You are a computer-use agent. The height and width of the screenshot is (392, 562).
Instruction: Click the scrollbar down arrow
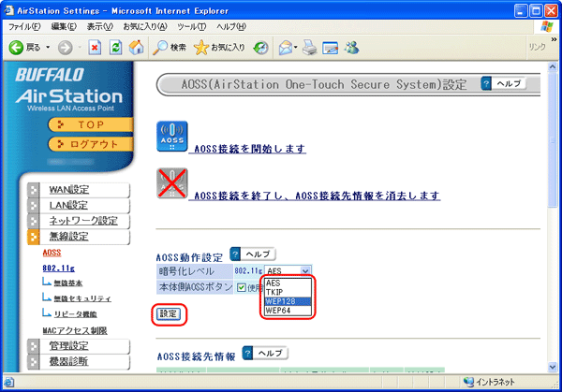tap(553, 367)
